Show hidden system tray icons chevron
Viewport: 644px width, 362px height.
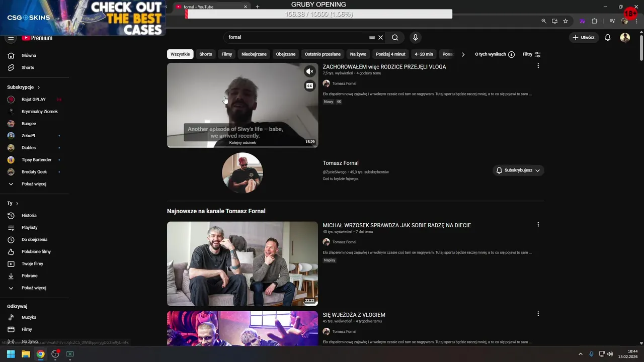click(x=580, y=354)
